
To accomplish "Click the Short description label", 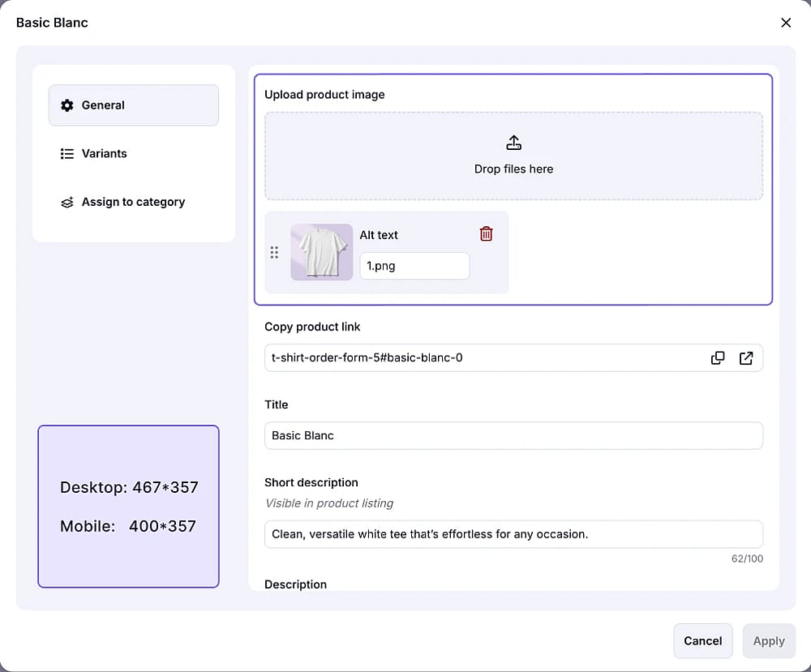I will [x=311, y=482].
